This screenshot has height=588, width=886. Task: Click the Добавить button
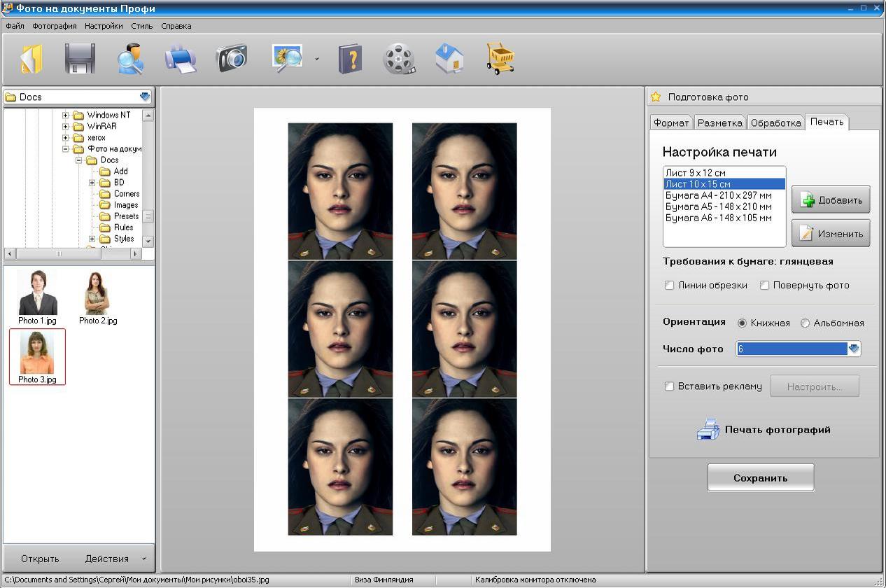pyautogui.click(x=831, y=200)
